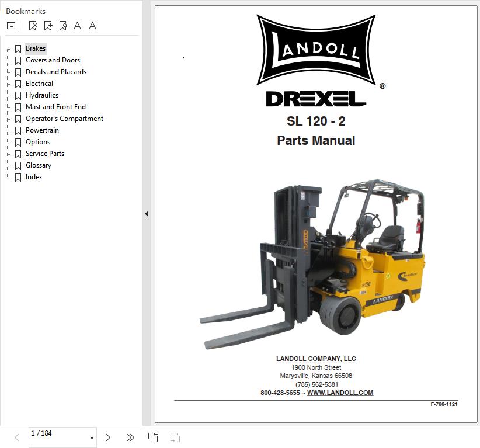Click the 'Parts Manual' heading
Viewport: 480px width, 448px height.
[316, 141]
